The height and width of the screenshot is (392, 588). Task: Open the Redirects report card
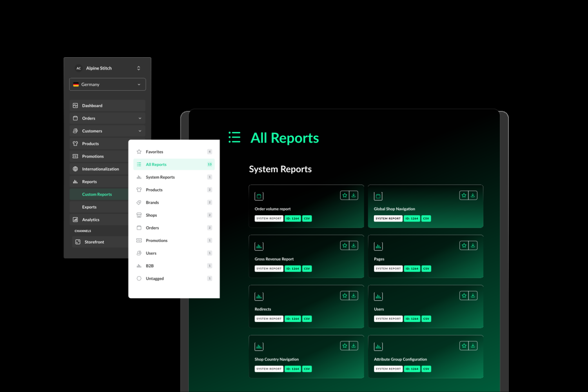tap(306, 307)
